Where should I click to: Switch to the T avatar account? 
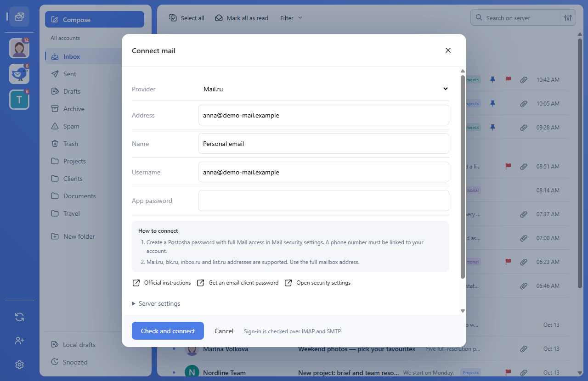[x=19, y=100]
